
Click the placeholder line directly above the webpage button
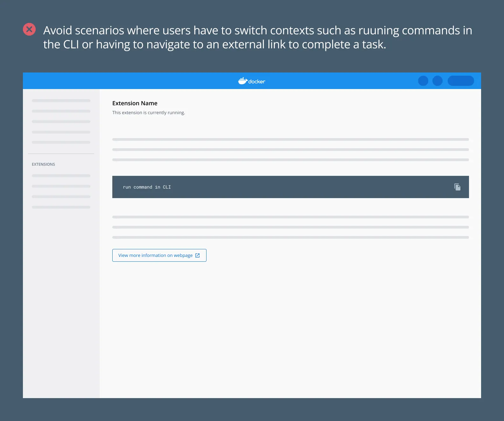290,237
